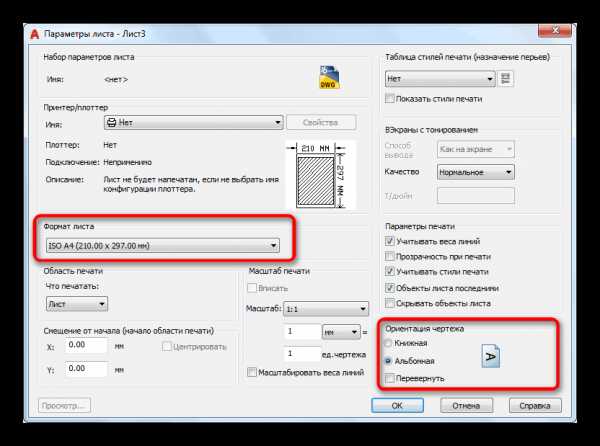The width and height of the screenshot is (600, 446).
Task: Open the Качество dropdown
Action: tap(476, 172)
